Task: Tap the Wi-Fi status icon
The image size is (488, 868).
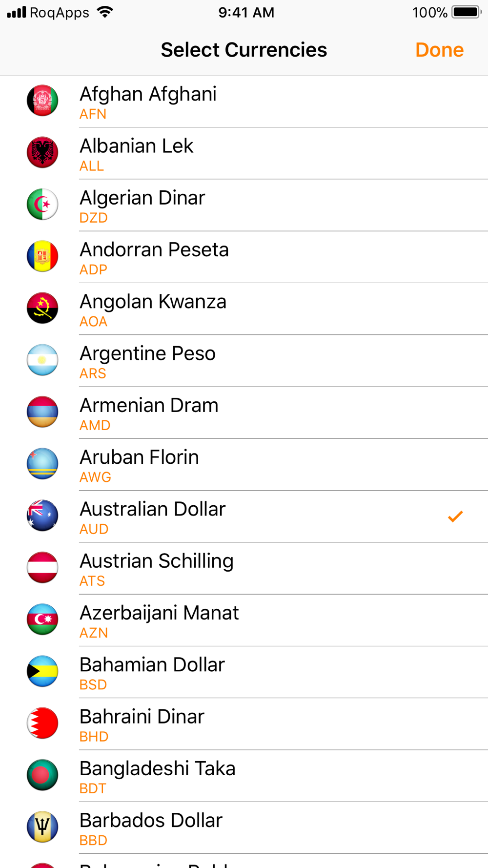Action: click(x=105, y=12)
